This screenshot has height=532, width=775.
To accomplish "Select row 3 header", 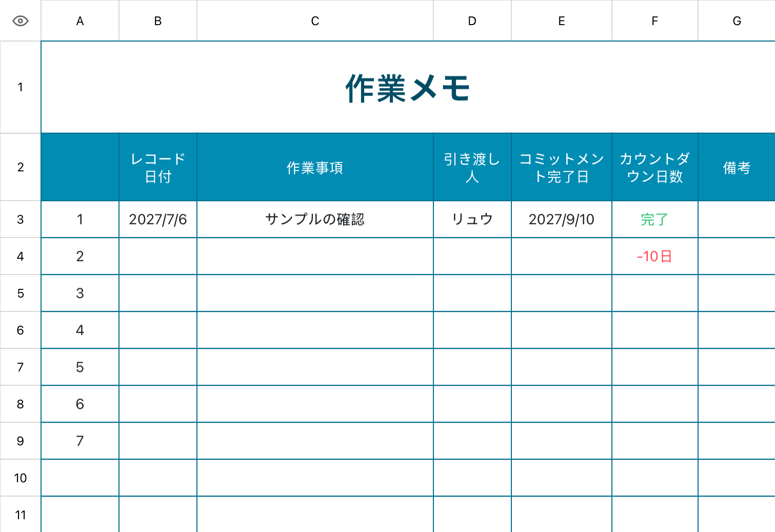I will coord(21,220).
